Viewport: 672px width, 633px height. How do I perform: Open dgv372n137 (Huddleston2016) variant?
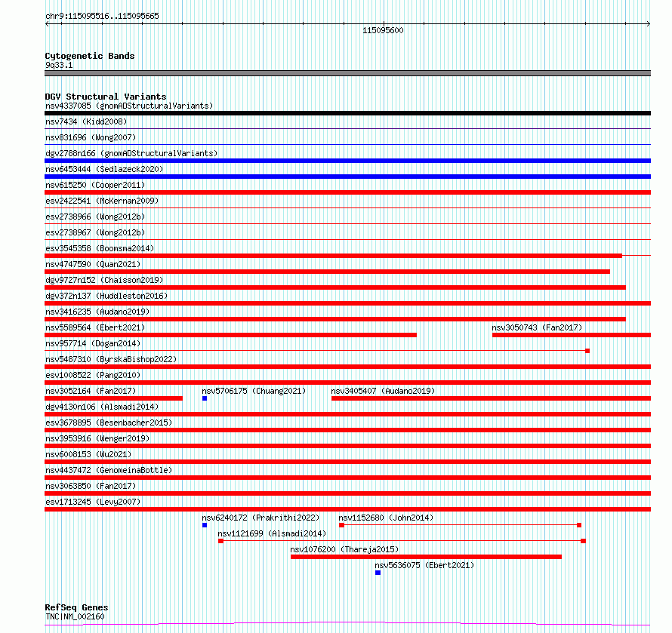pos(106,296)
